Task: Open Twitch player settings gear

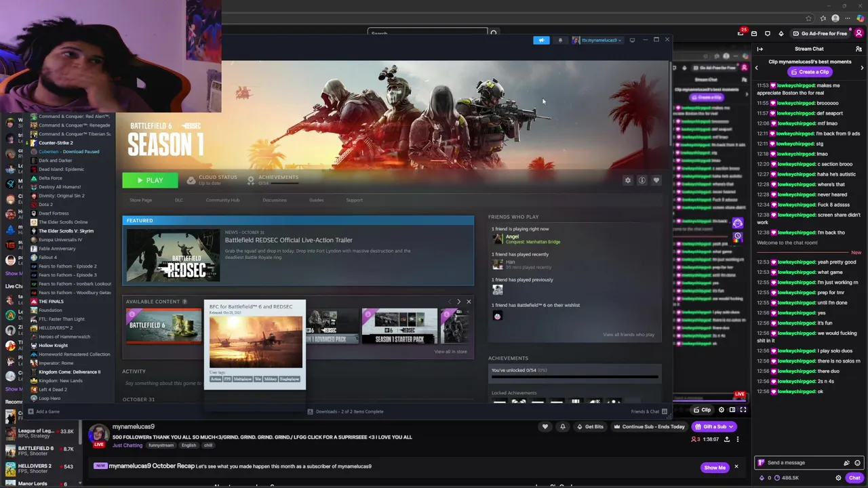Action: click(x=722, y=409)
